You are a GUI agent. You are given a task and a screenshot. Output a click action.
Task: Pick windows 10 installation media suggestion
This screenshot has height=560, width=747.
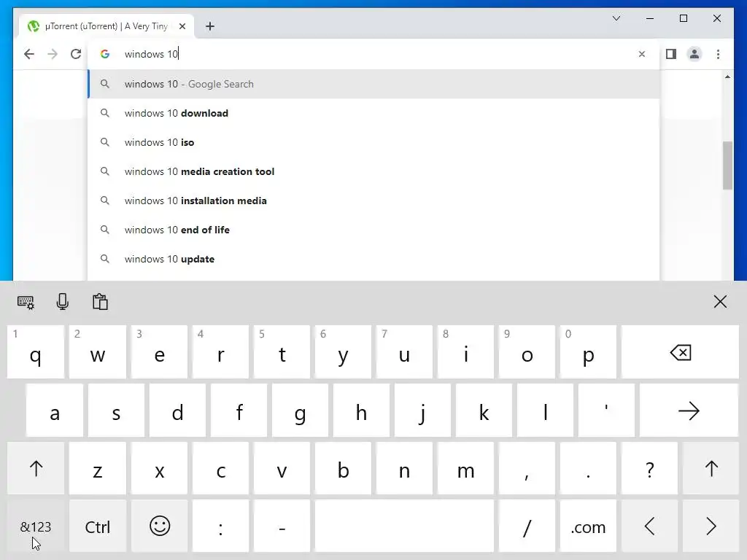pos(374,201)
